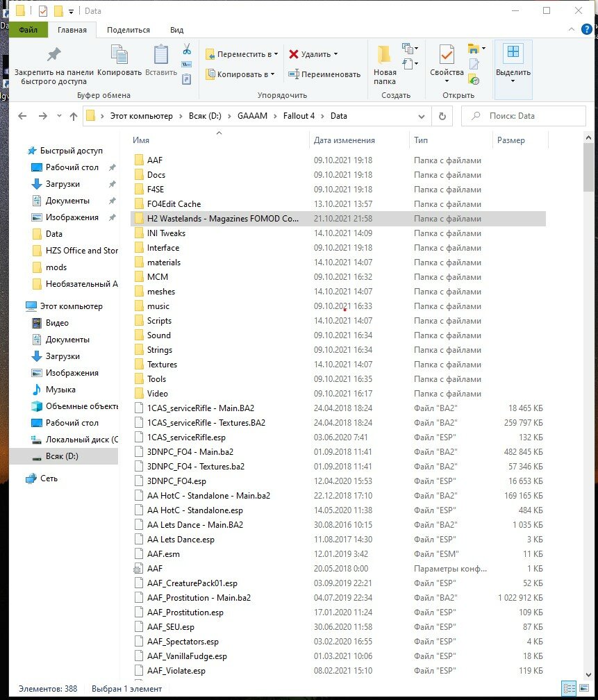Sort files by the Дата изменения column header
Screen dimensions: 598x700
(x=344, y=140)
